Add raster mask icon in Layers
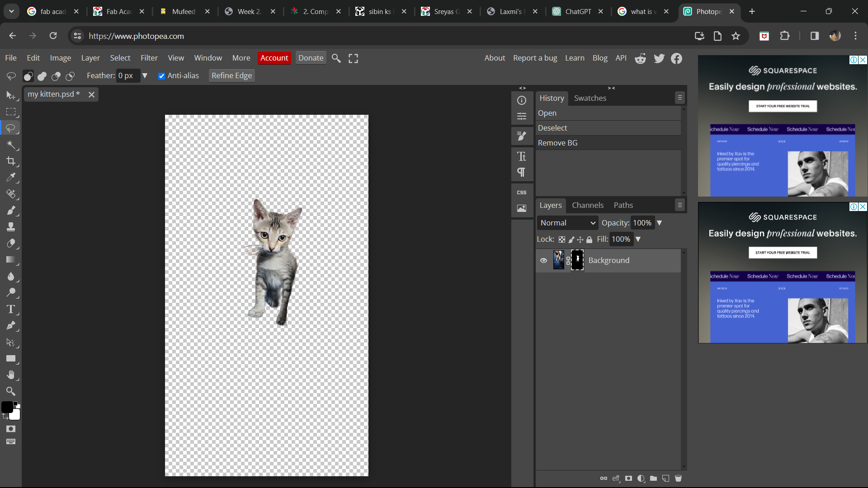 tap(629, 478)
